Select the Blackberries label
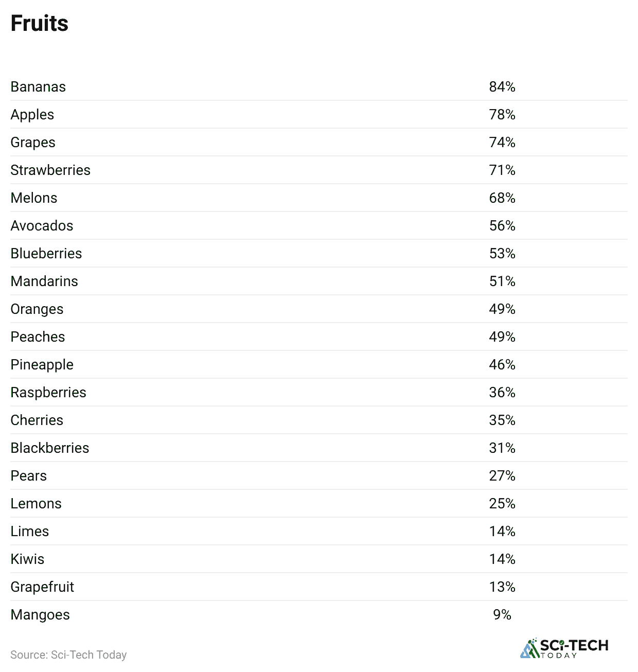The image size is (638, 672). (x=50, y=448)
